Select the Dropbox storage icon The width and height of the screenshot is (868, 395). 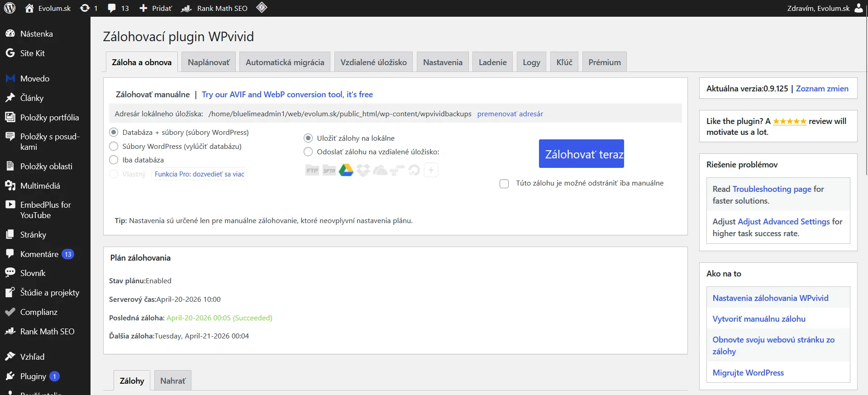pyautogui.click(x=363, y=170)
